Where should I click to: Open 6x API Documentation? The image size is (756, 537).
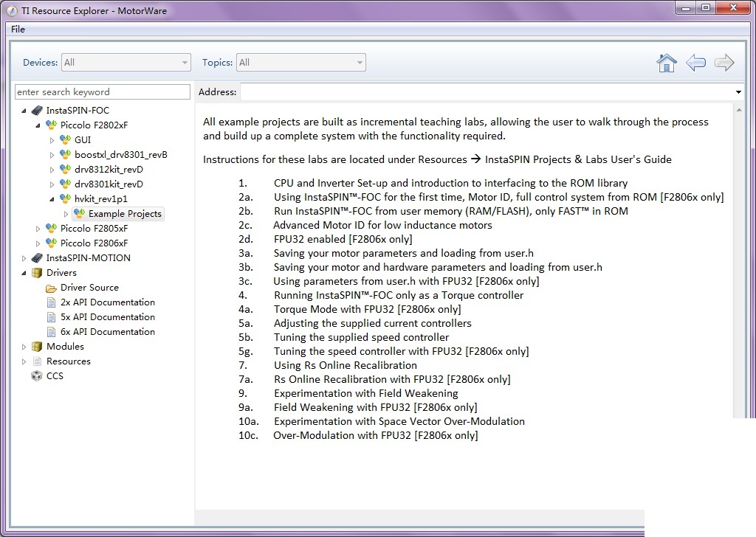pyautogui.click(x=108, y=332)
